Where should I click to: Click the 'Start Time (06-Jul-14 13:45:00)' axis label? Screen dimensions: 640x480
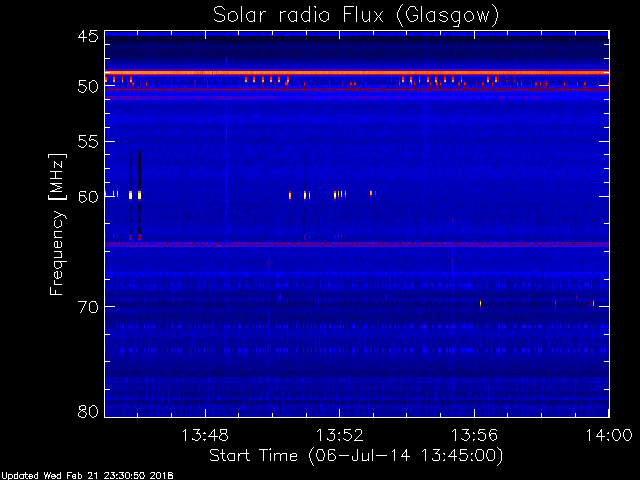coord(356,455)
